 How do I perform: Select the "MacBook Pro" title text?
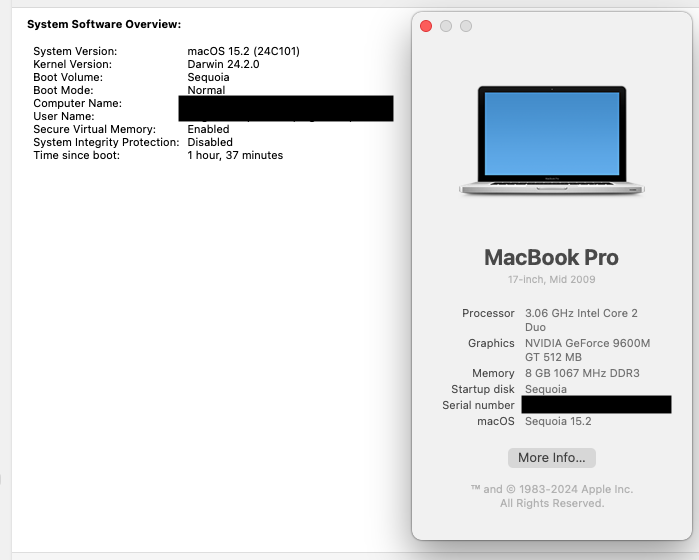point(551,257)
